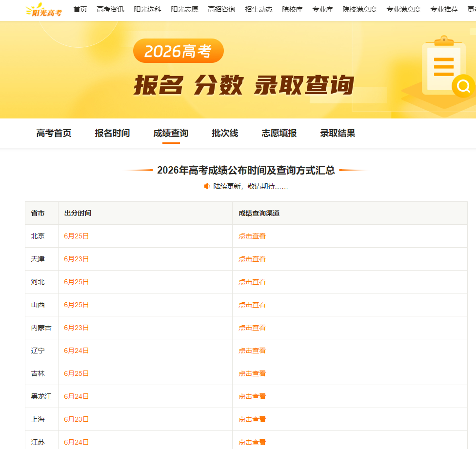Click the 黑龙江 province cell

(41, 396)
